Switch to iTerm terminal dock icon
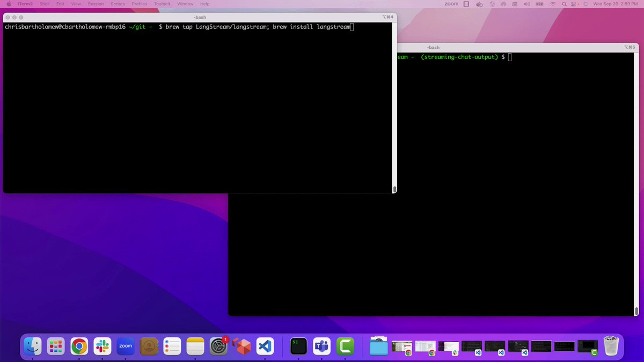The width and height of the screenshot is (644, 362). click(299, 346)
